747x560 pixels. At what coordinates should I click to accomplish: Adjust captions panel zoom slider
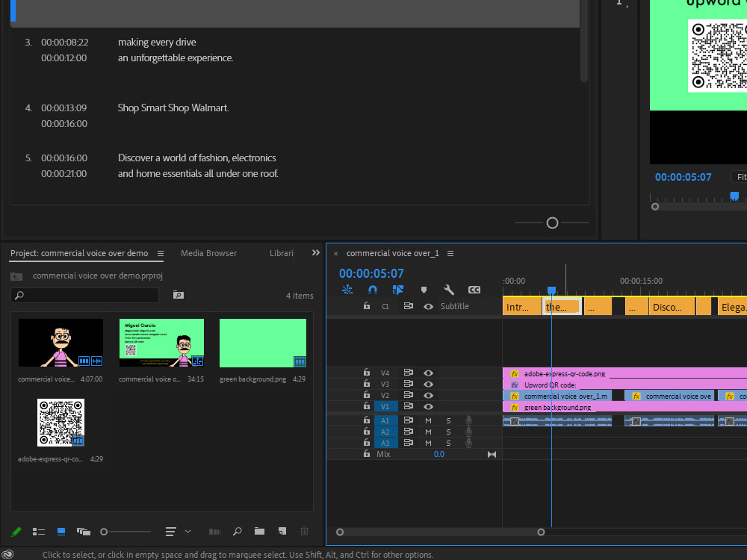click(552, 223)
